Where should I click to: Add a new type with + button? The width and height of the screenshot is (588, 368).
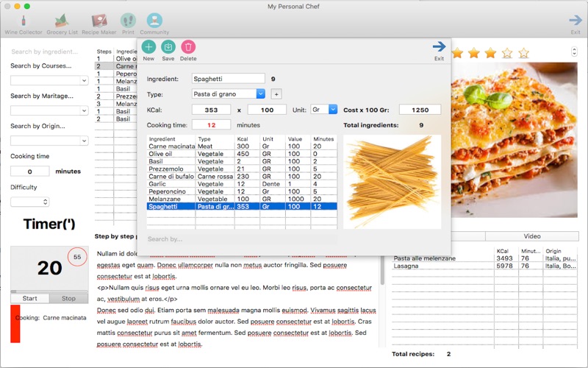coord(276,94)
